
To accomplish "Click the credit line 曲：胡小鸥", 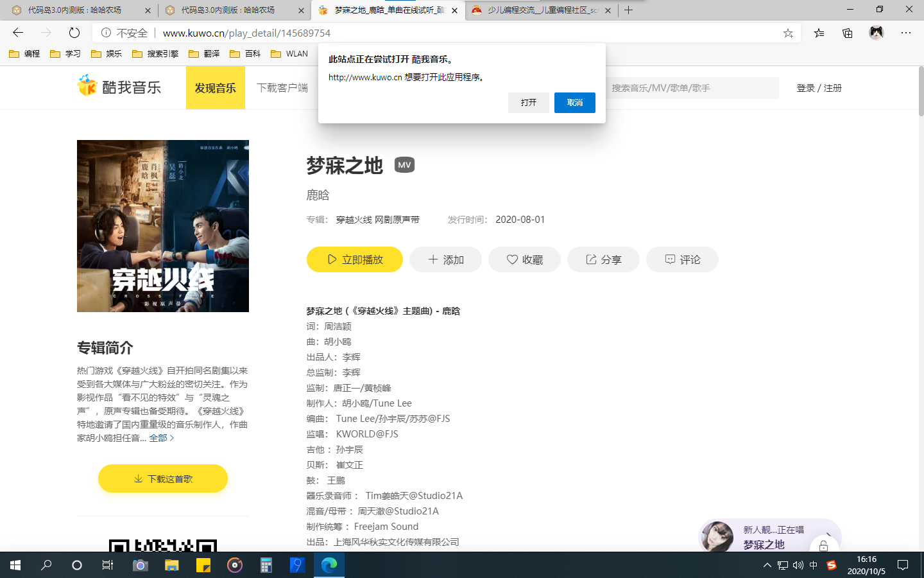I will [x=329, y=342].
